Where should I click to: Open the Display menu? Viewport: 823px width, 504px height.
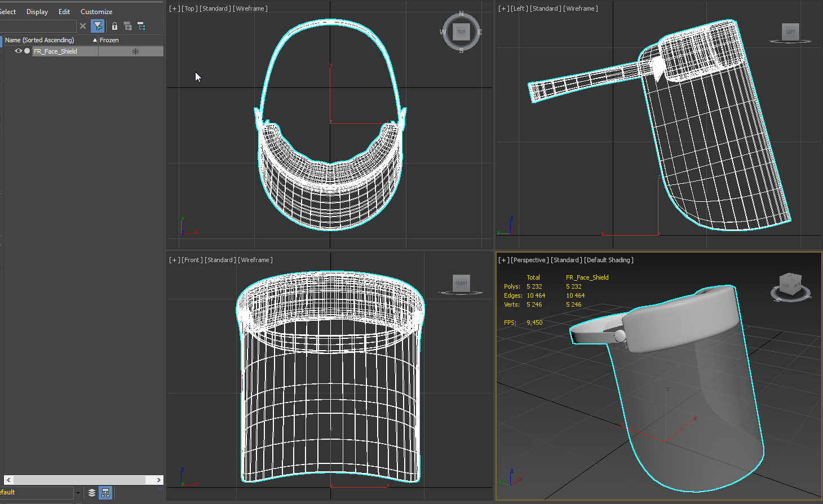tap(37, 11)
